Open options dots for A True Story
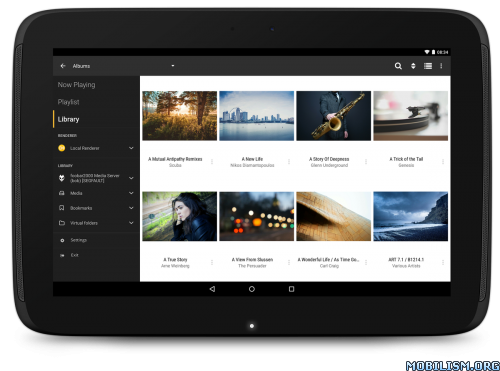This screenshot has width=500, height=371. click(x=212, y=263)
